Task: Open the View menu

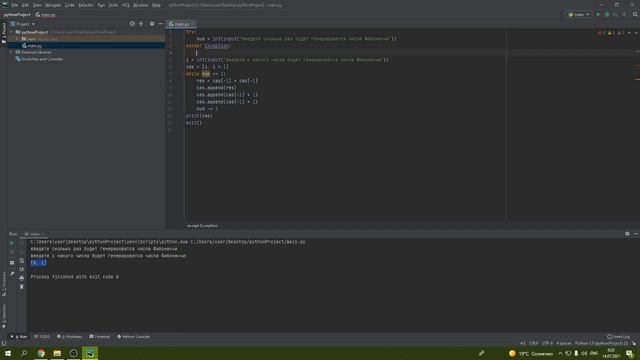Action: pos(37,5)
